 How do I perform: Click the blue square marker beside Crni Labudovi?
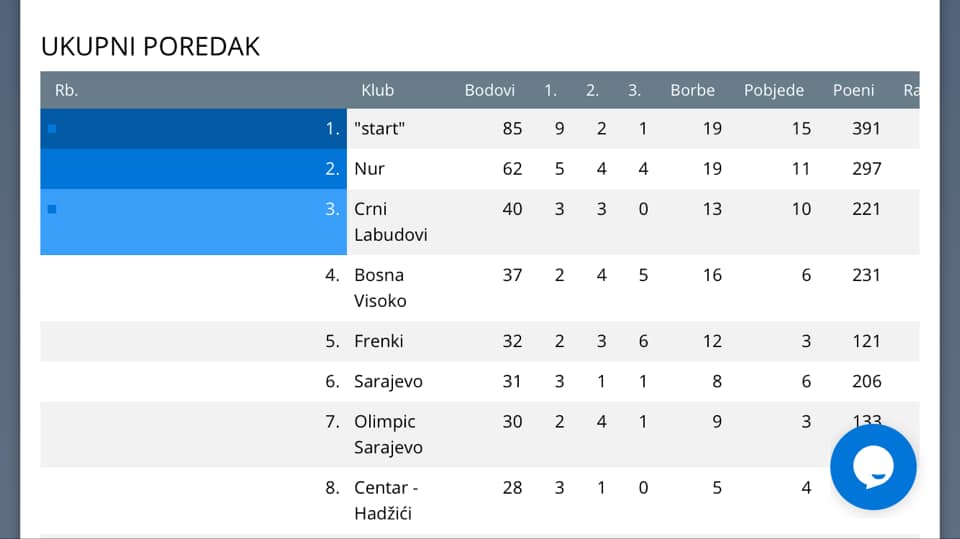tap(52, 209)
